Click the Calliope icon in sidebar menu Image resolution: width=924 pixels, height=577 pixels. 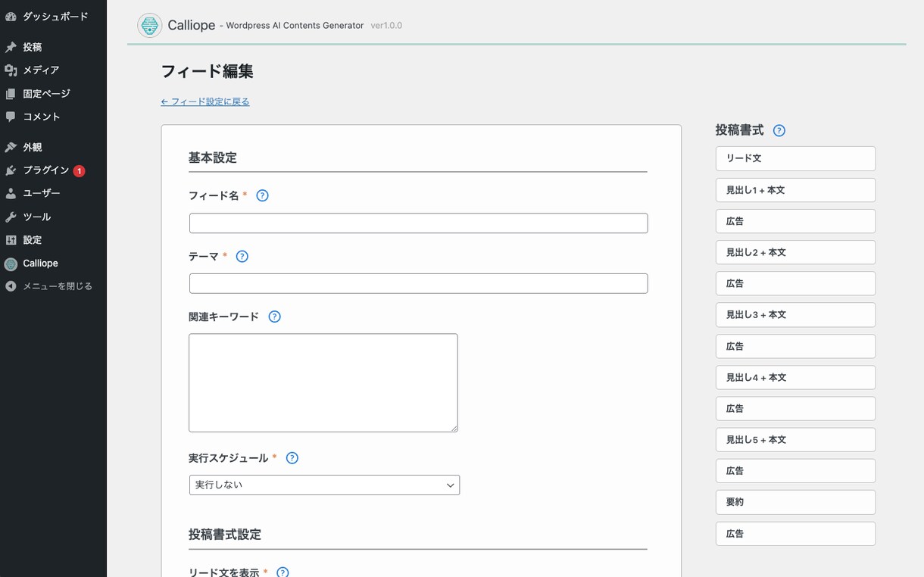(11, 264)
